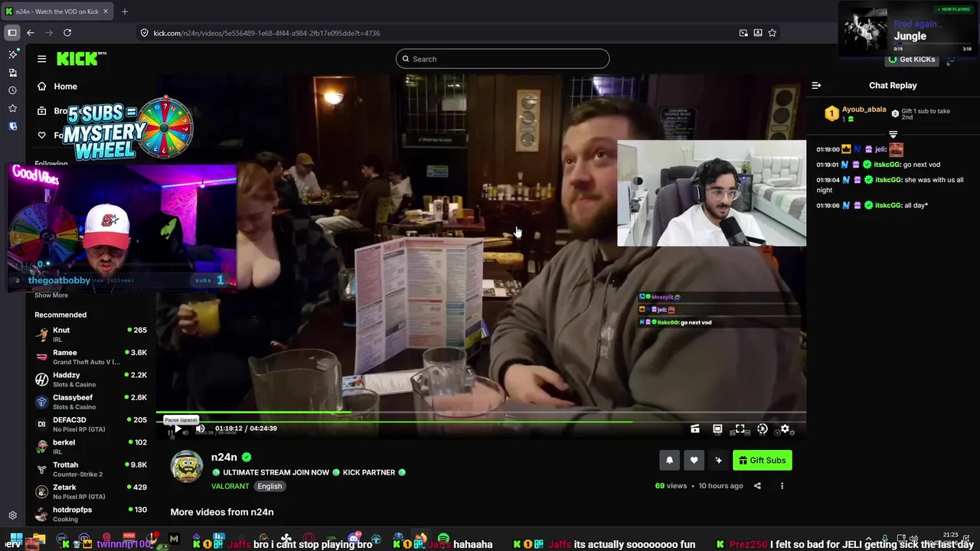Open hotdropfps recommended channel
The width and height of the screenshot is (980, 551).
(x=91, y=514)
